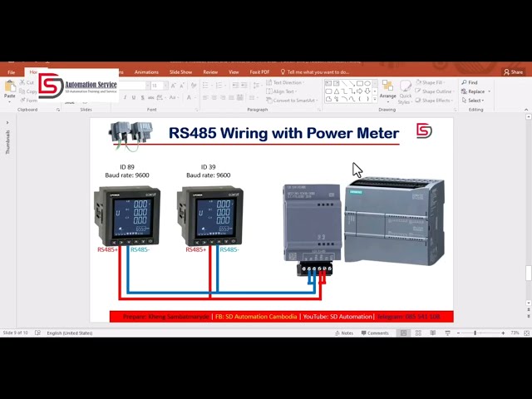Open the columns dropdown in Paragraph group

tap(253, 98)
